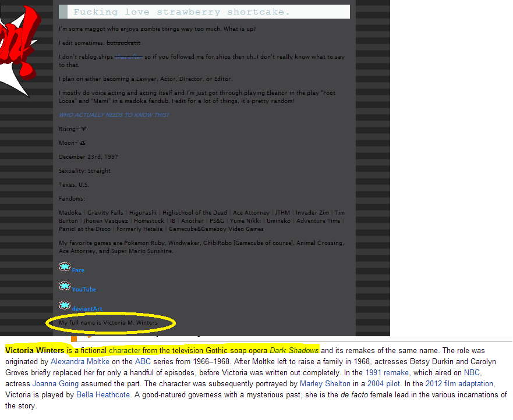The height and width of the screenshot is (420, 513).
Task: Follow the 2012 film adaptation link
Action: click(458, 384)
